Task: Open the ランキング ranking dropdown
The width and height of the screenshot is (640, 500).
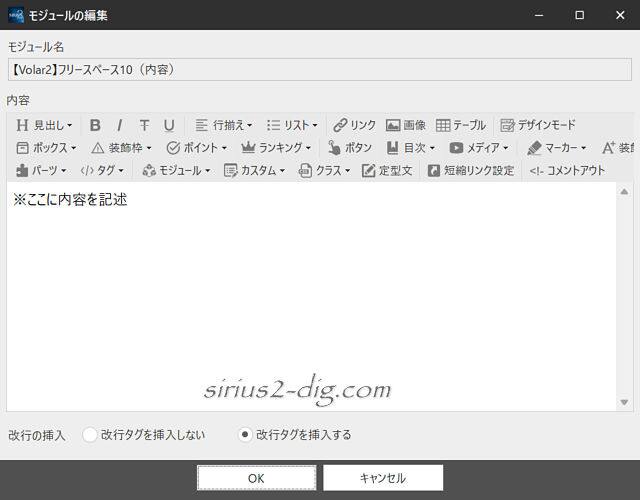Action: point(276,148)
